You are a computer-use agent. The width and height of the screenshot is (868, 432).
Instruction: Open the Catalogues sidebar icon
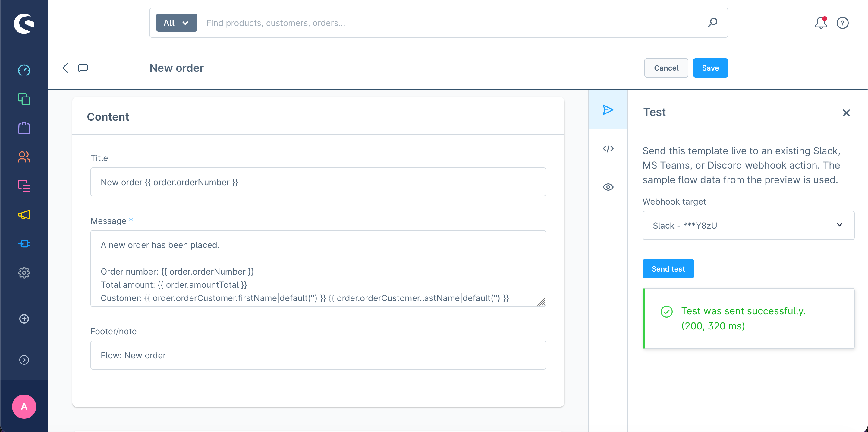[x=24, y=99]
